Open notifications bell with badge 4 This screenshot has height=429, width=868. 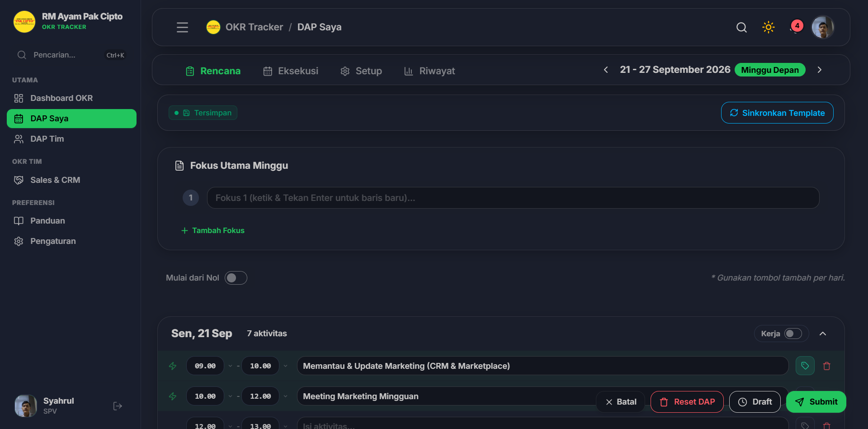(x=796, y=27)
